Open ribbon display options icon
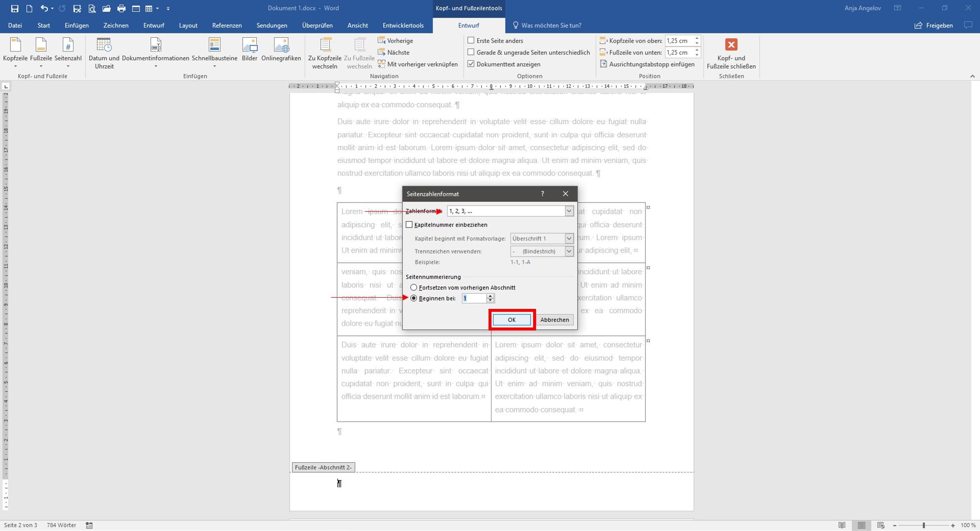Viewport: 980px width, 531px height. 897,8
